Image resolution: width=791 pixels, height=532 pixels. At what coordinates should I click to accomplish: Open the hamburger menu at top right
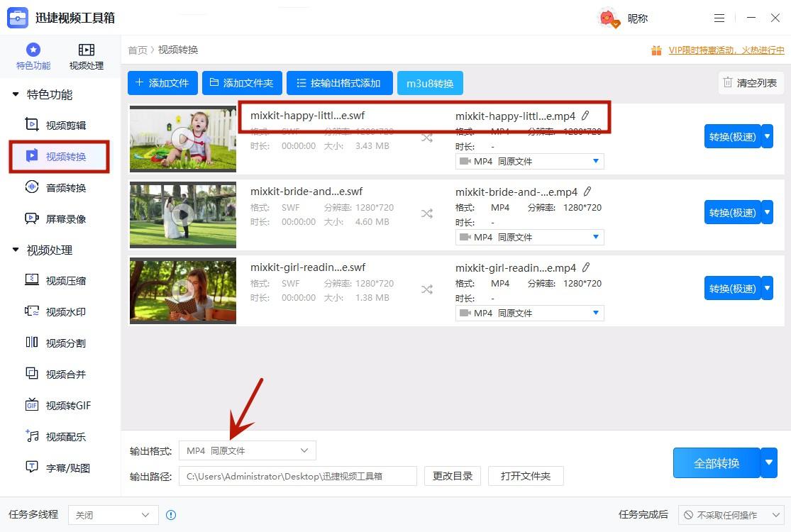coord(719,17)
